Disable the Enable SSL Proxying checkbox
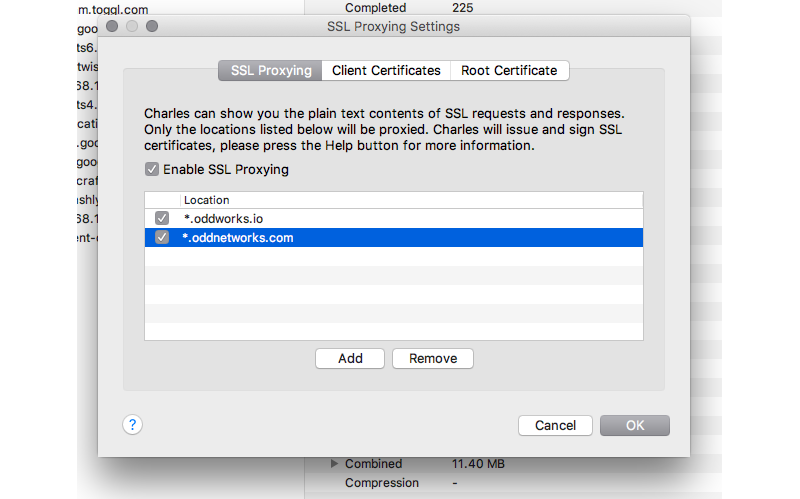 pos(152,169)
